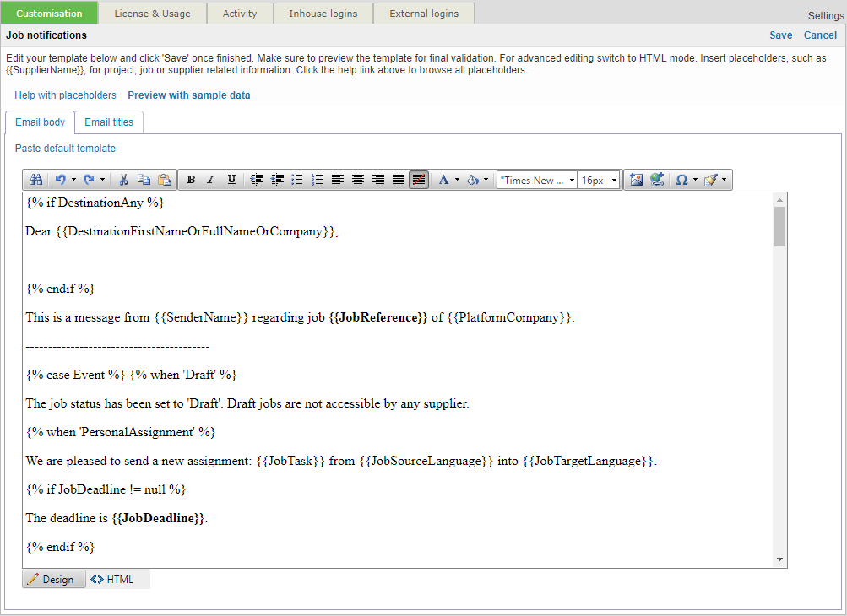The image size is (847, 616).
Task: Toggle italic formatting
Action: tap(211, 180)
